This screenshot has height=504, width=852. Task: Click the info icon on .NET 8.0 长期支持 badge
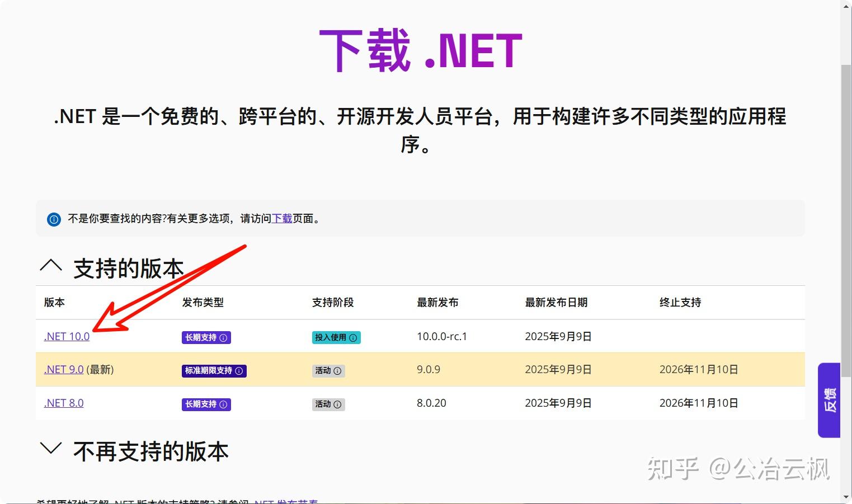click(222, 404)
